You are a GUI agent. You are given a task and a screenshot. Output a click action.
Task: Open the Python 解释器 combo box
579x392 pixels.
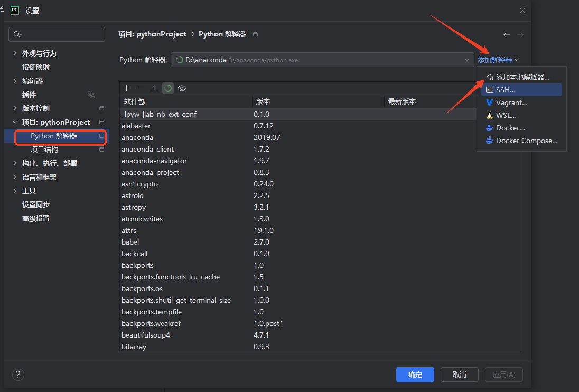[322, 60]
